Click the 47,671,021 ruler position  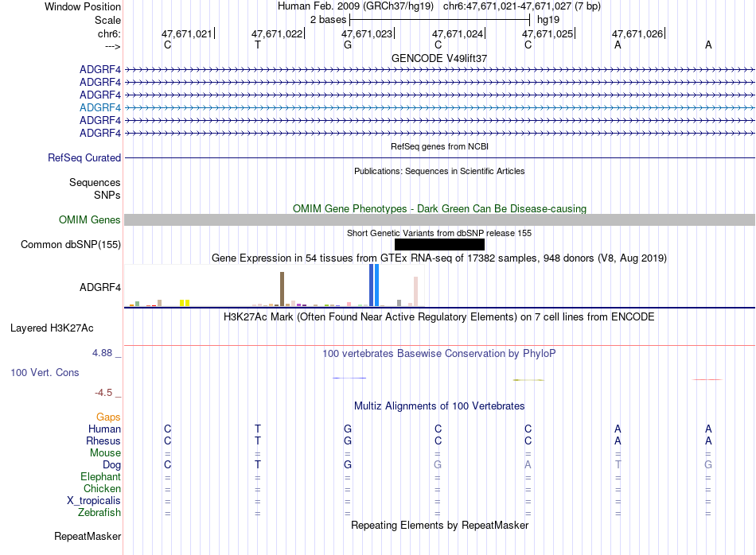[186, 33]
